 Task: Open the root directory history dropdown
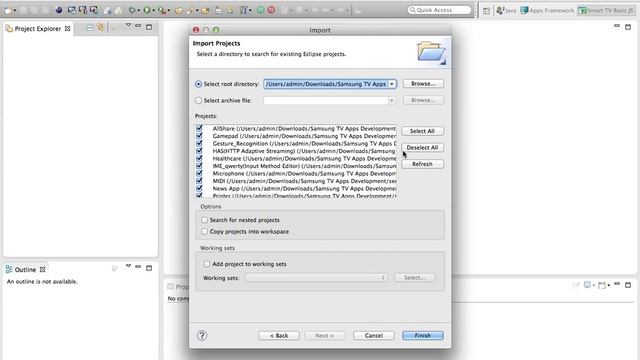point(392,84)
